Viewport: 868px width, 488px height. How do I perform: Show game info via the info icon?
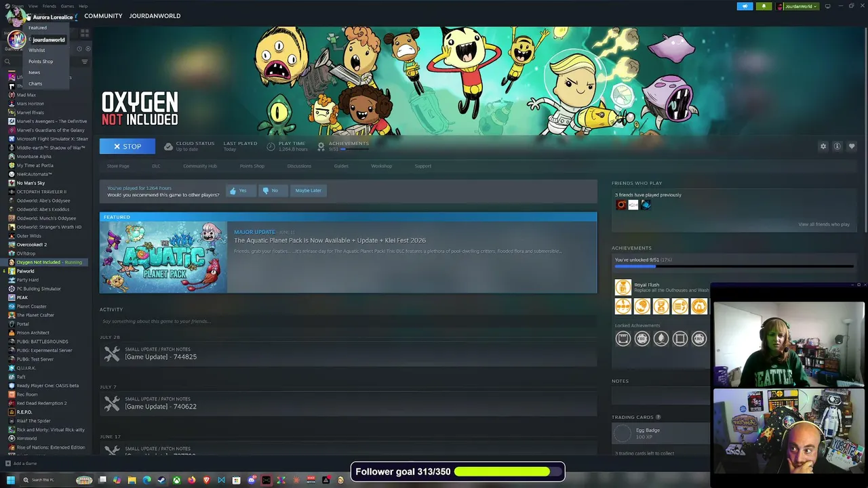pos(837,146)
